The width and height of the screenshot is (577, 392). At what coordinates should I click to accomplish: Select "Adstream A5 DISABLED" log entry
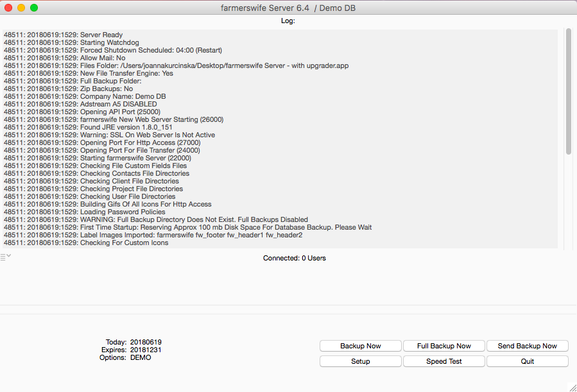[x=80, y=105]
